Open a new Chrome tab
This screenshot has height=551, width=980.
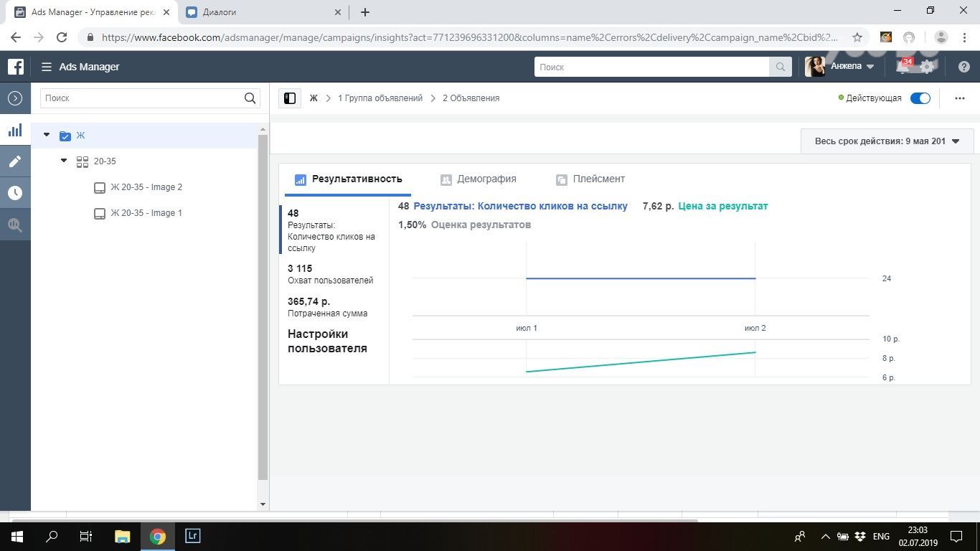point(365,12)
